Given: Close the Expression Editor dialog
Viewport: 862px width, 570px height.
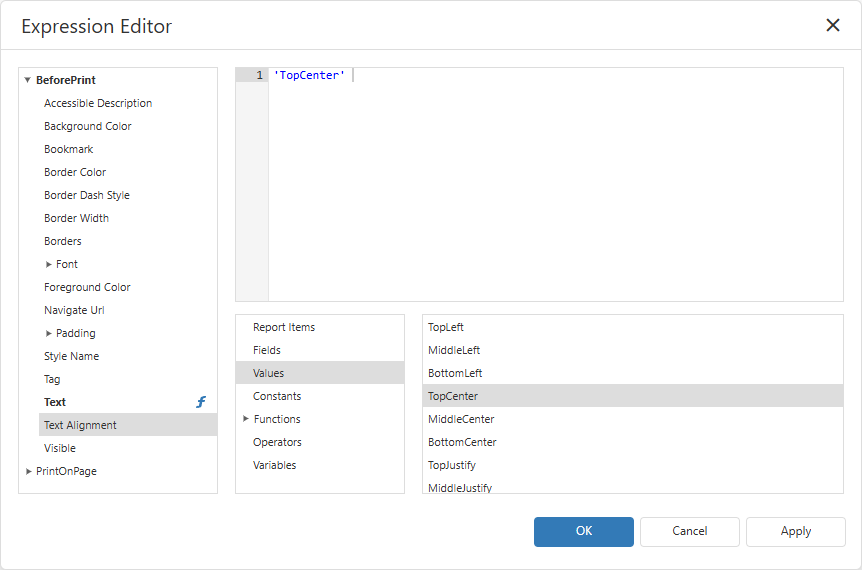Looking at the screenshot, I should (x=832, y=25).
